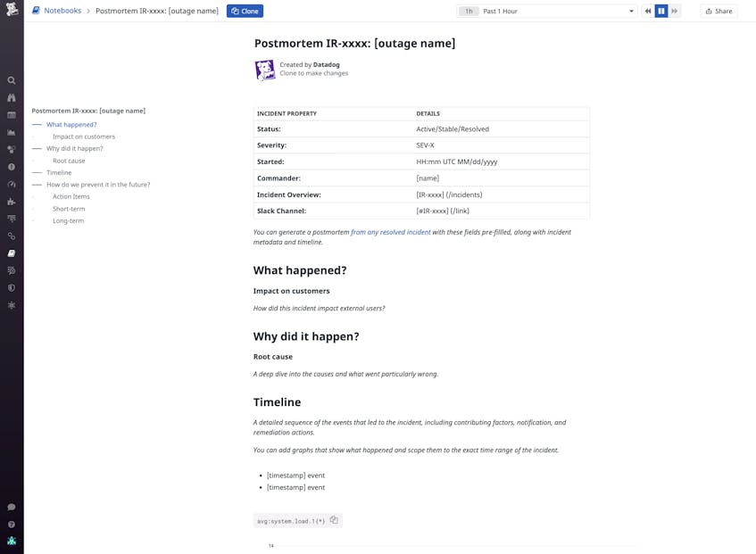This screenshot has height=554, width=756.
Task: Open the area chart Metrics icon
Action: [x=12, y=132]
